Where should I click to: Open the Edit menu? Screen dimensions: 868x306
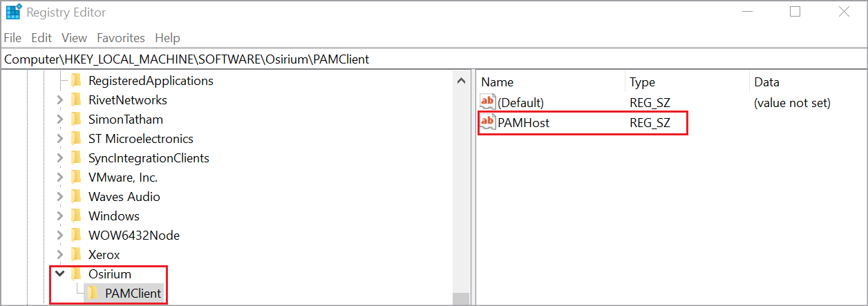click(x=41, y=38)
